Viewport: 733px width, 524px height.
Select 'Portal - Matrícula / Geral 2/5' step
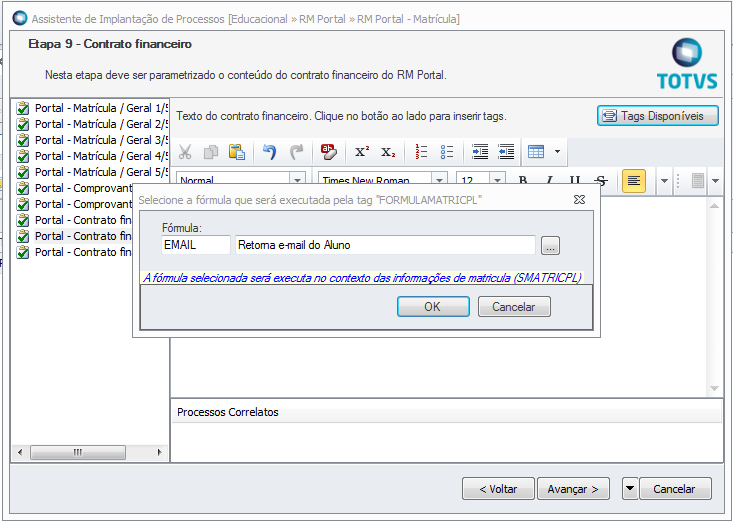tap(101, 124)
